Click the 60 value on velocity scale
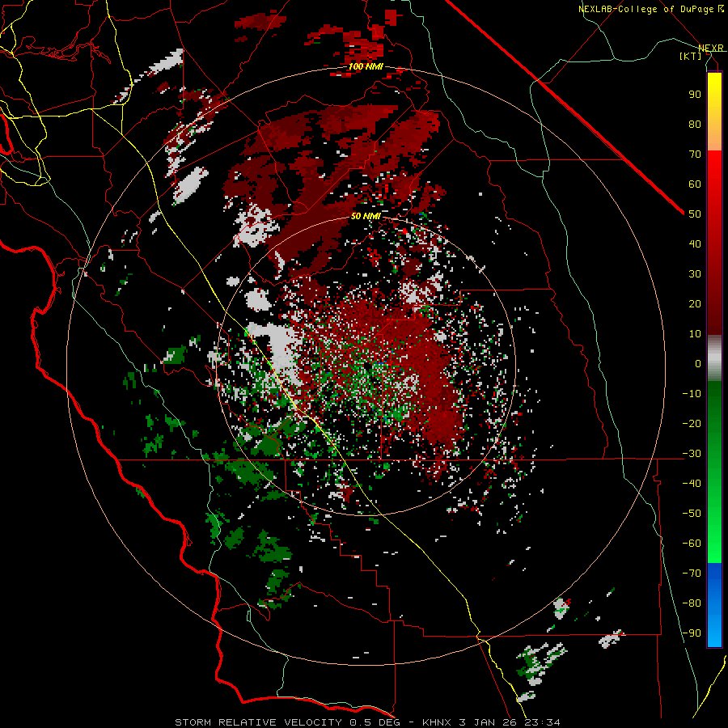The image size is (728, 728). click(x=695, y=184)
